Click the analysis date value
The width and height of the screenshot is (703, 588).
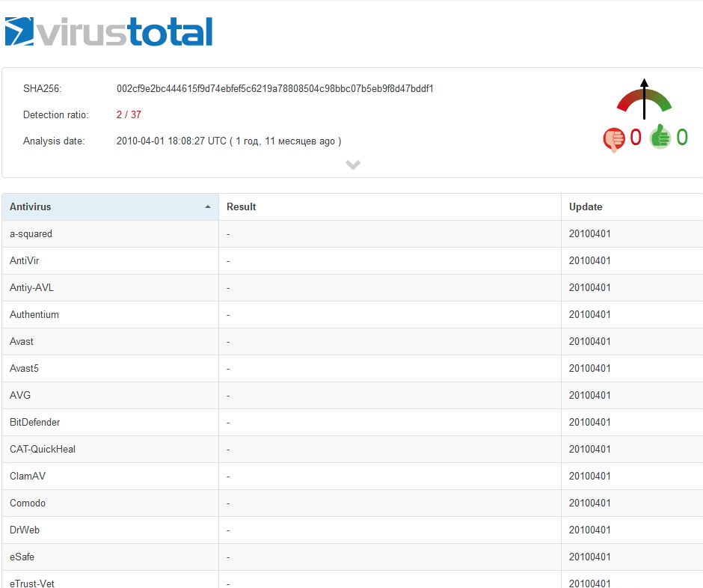[229, 141]
